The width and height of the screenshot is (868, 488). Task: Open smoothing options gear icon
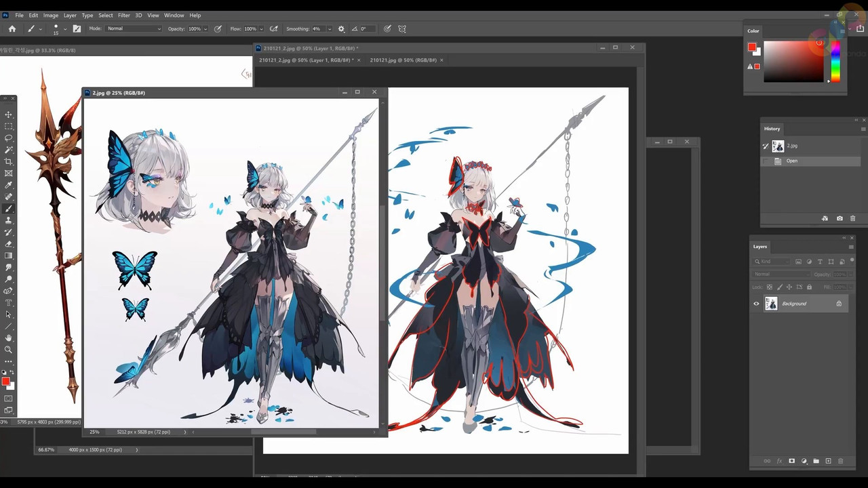pos(341,28)
